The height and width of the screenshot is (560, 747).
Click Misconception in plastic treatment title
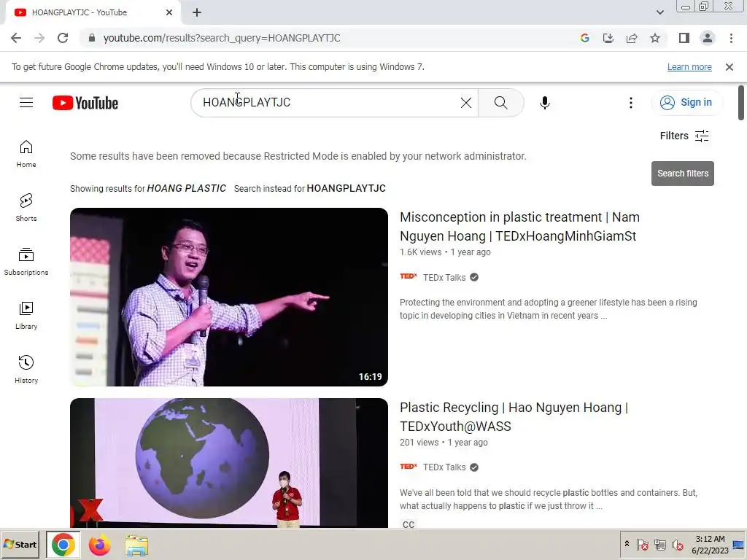click(519, 226)
